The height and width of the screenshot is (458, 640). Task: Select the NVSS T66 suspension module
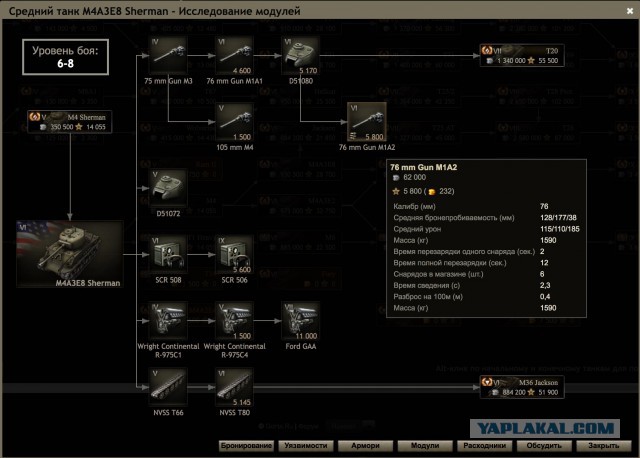click(x=168, y=387)
